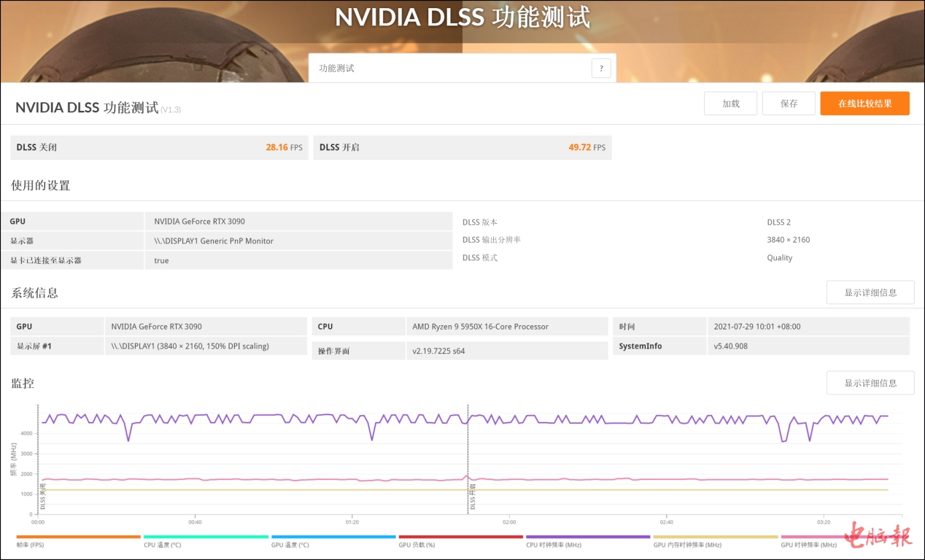The height and width of the screenshot is (560, 925).
Task: Expand 显示详细信息 in the 系统信息 section
Action: click(870, 292)
